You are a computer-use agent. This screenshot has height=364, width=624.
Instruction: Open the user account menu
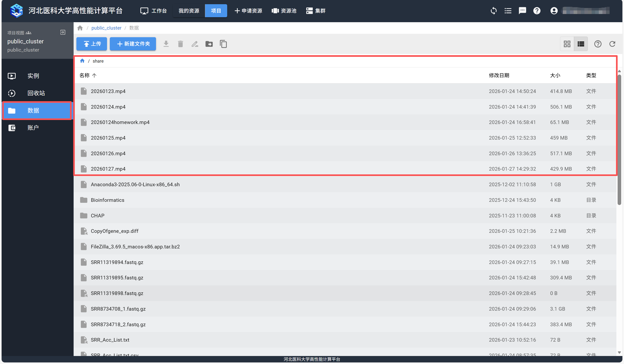(x=554, y=11)
